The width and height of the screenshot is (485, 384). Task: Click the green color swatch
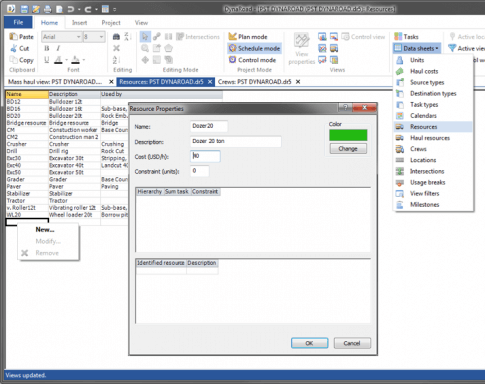tap(348, 135)
